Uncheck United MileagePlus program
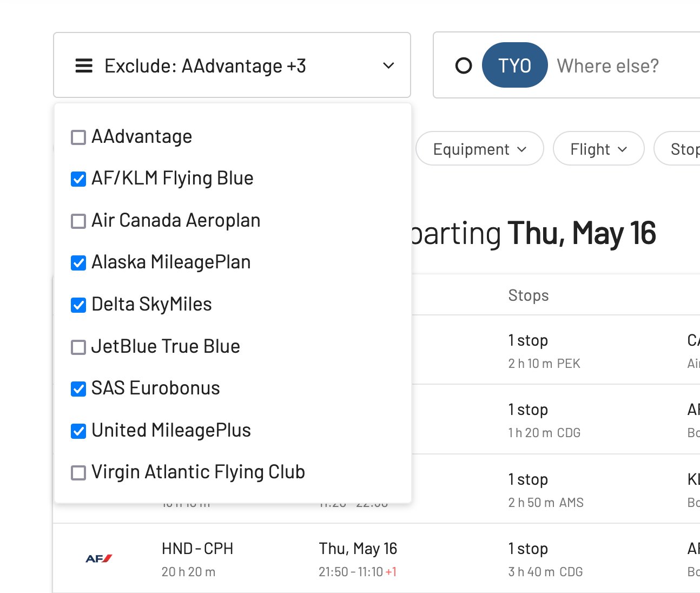 click(78, 431)
